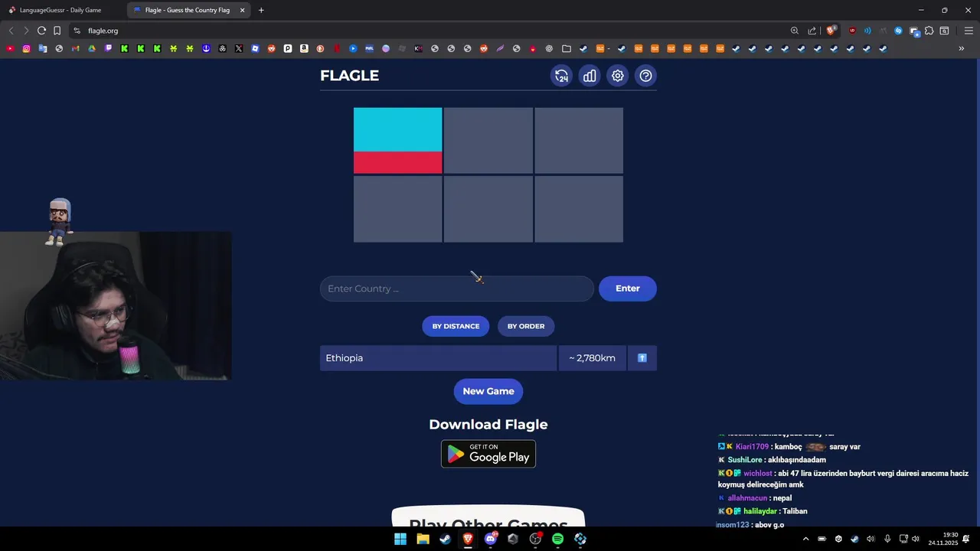The height and width of the screenshot is (551, 980).
Task: Open a new browser tab with plus button
Action: click(261, 10)
